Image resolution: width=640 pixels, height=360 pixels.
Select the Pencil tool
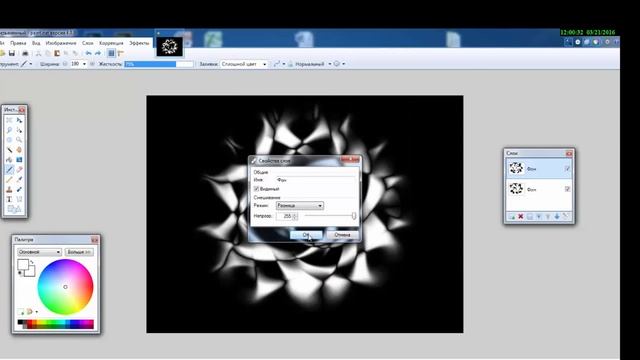coord(9,180)
